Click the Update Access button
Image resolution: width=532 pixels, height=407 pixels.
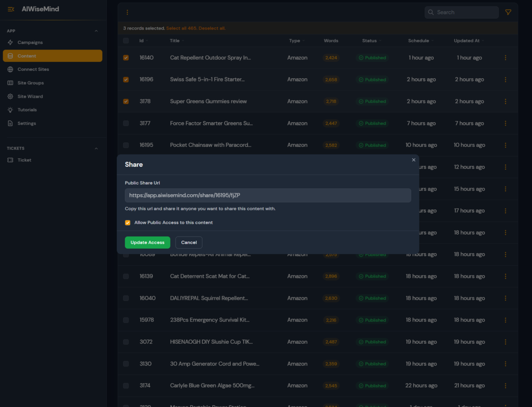pos(147,242)
